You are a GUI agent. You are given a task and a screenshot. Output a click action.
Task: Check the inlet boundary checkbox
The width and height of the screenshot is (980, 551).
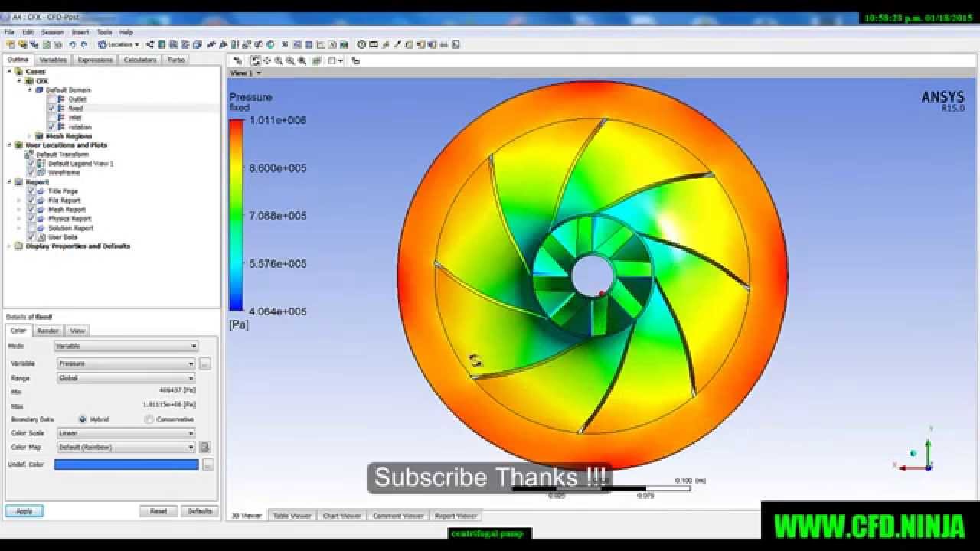pos(51,118)
